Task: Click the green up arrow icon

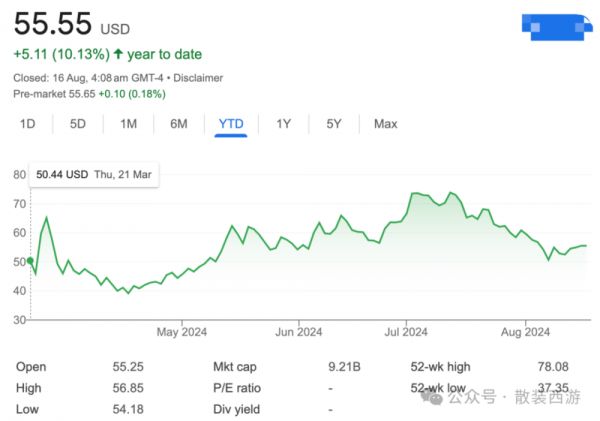Action: pos(119,55)
